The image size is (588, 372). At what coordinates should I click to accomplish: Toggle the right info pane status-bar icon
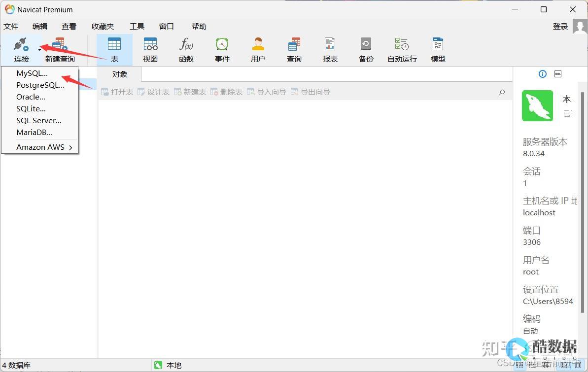click(x=578, y=365)
